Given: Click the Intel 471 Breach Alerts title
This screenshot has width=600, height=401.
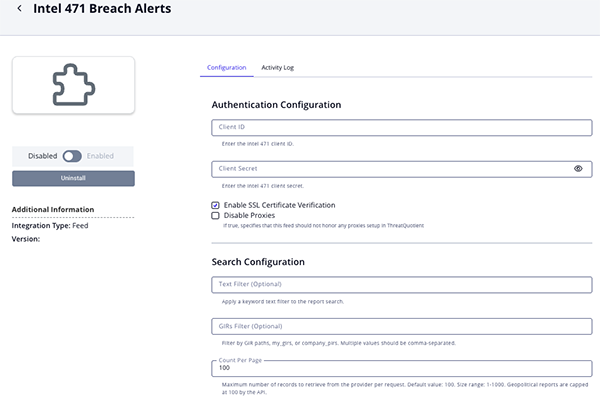Looking at the screenshot, I should click(102, 8).
